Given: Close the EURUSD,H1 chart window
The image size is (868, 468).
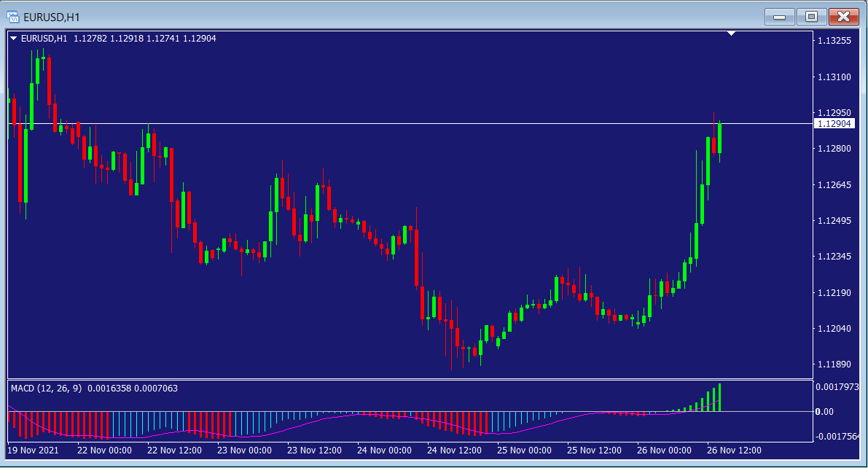Looking at the screenshot, I should click(x=843, y=16).
